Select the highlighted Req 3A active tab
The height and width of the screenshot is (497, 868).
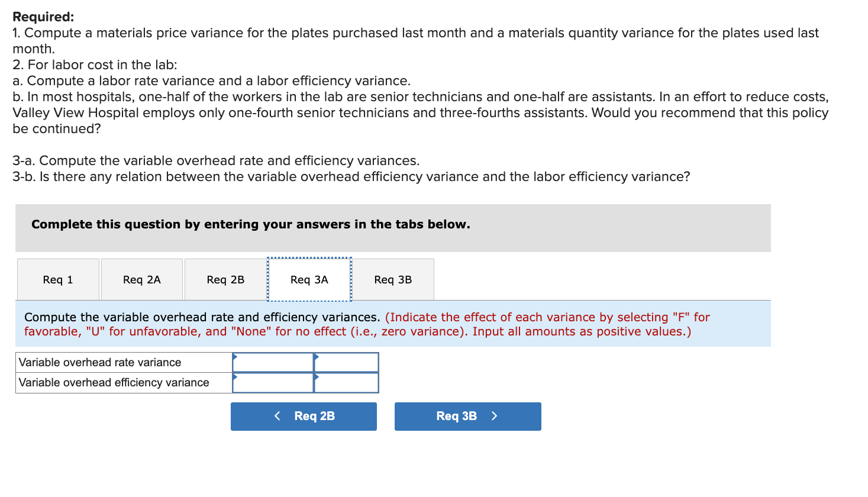[x=309, y=279]
